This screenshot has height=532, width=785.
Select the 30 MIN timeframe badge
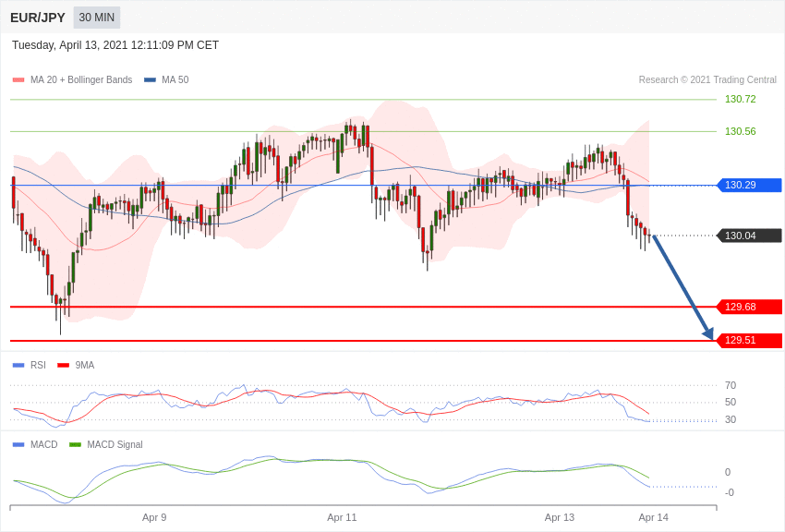coord(97,18)
